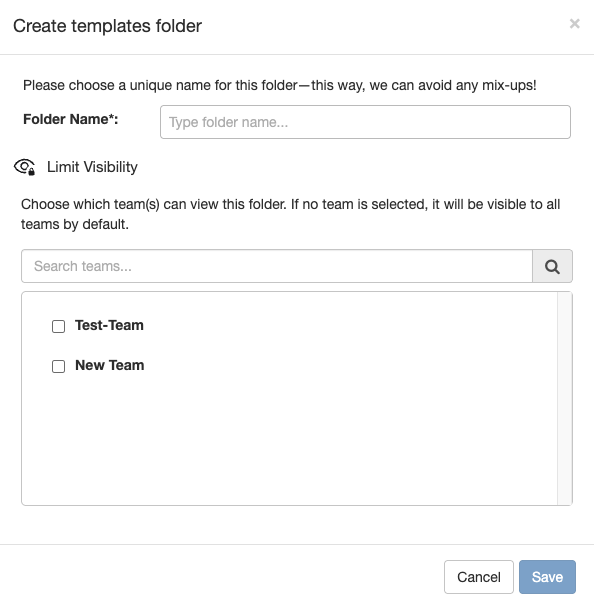
Task: Click the Create templates folder title
Action: (x=107, y=26)
